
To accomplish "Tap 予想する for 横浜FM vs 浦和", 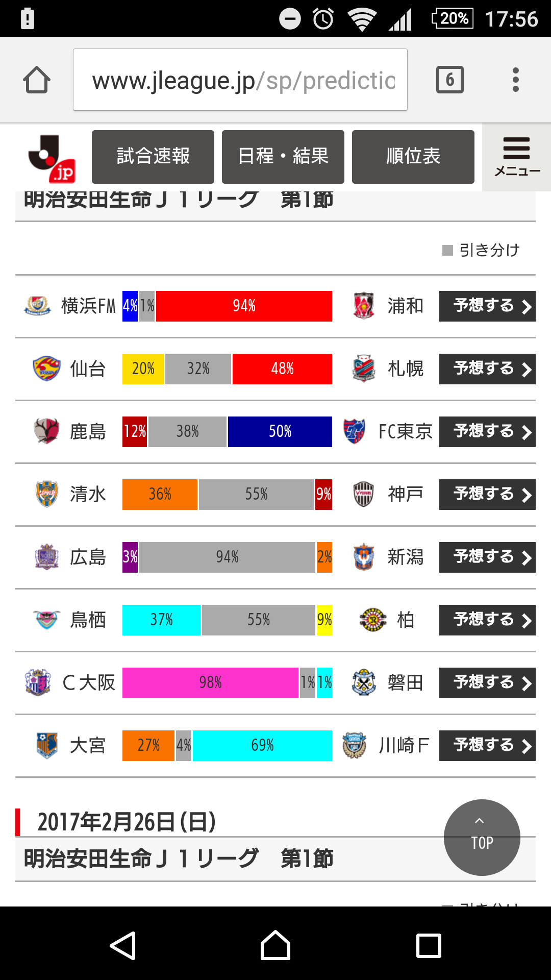I will (x=487, y=306).
